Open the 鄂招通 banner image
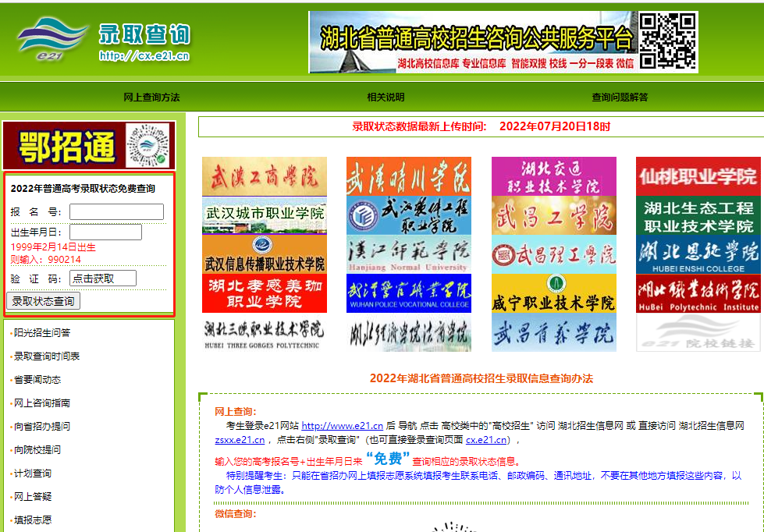The height and width of the screenshot is (532, 764). 88,145
